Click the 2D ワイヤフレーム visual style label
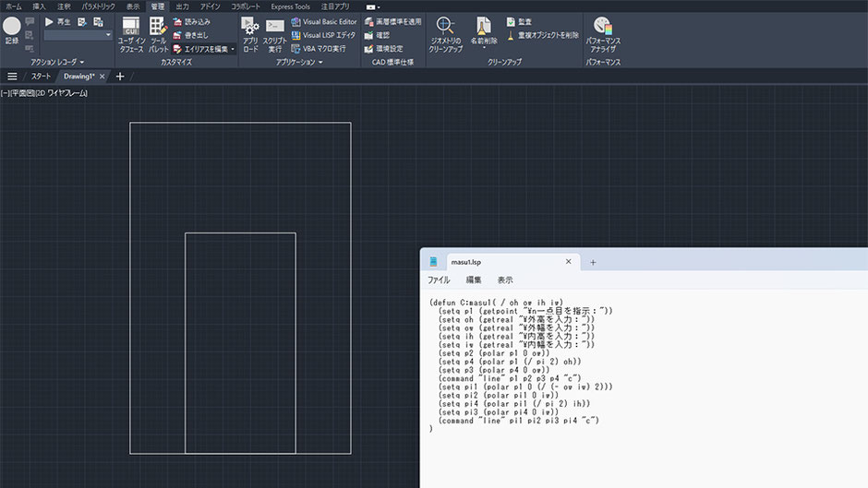 click(x=62, y=93)
